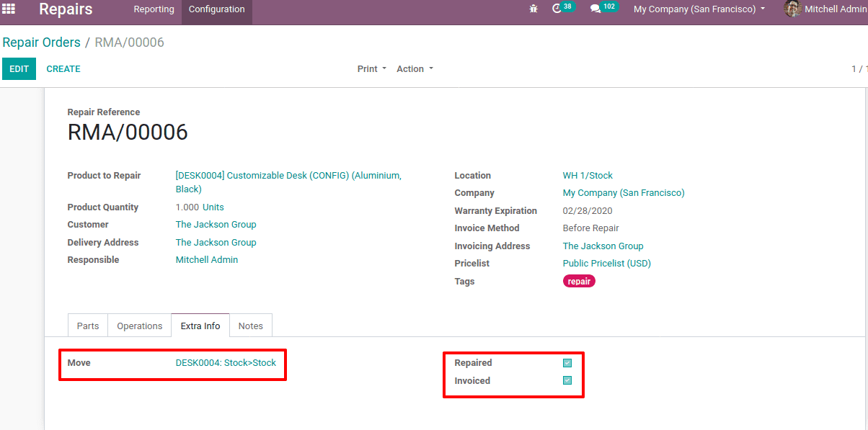Click the CREATE button

[x=63, y=69]
